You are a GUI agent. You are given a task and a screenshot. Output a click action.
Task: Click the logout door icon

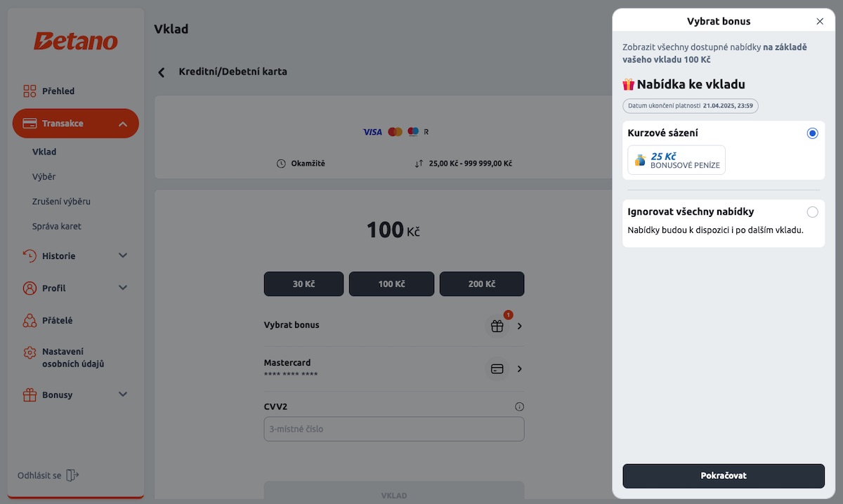pyautogui.click(x=72, y=475)
